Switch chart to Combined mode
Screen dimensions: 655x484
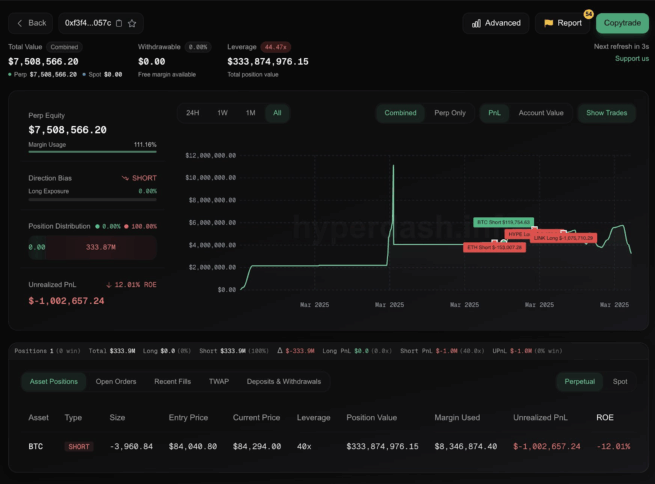400,113
